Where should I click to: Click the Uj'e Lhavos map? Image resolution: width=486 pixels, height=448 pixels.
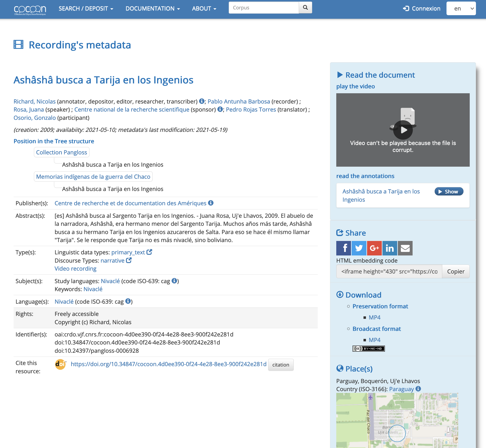tap(397, 420)
